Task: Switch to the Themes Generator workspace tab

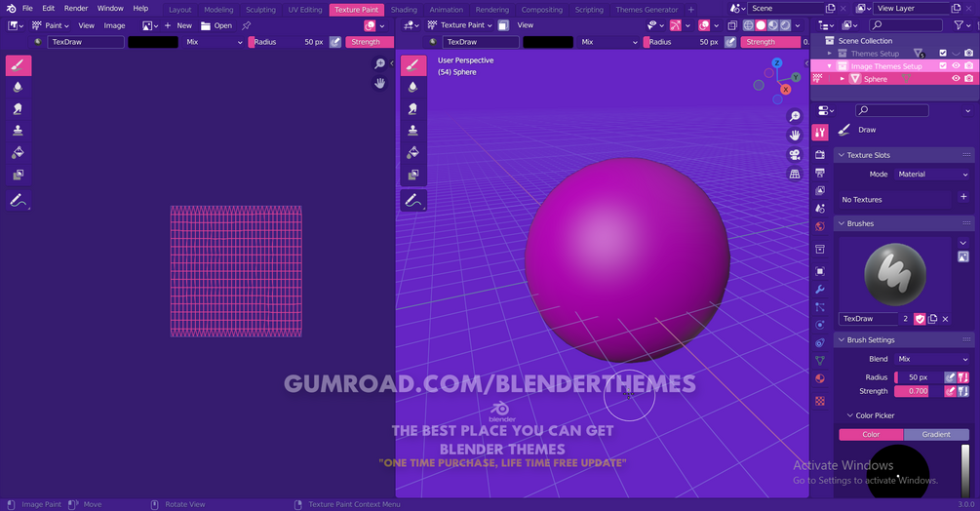Action: point(647,10)
